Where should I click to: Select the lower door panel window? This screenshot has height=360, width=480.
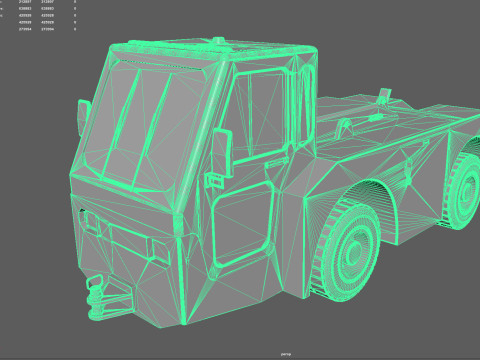[x=242, y=224]
